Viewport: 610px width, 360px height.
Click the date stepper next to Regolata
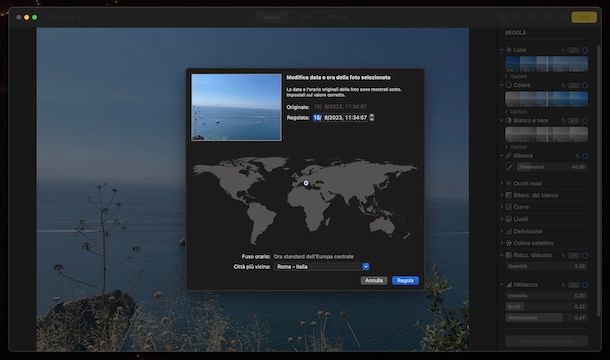pyautogui.click(x=372, y=117)
